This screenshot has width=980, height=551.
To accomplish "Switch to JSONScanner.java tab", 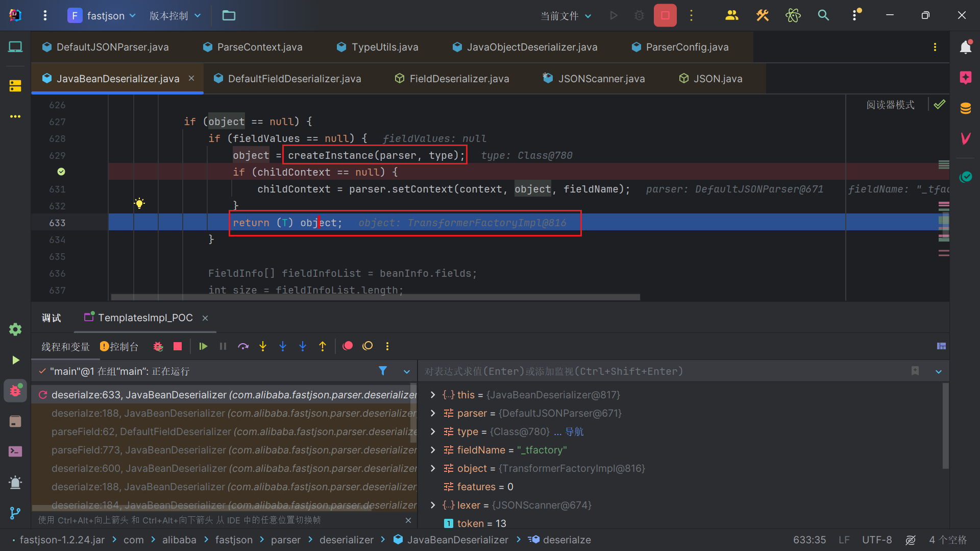I will point(594,78).
